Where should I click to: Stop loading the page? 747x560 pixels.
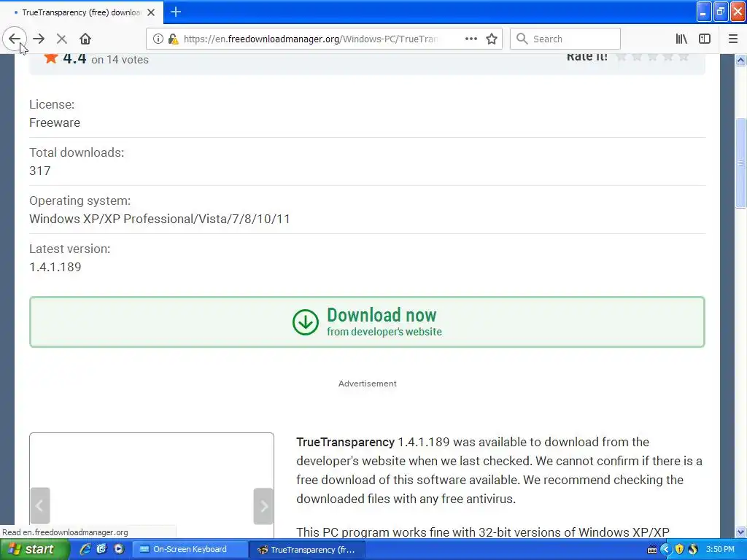click(61, 39)
